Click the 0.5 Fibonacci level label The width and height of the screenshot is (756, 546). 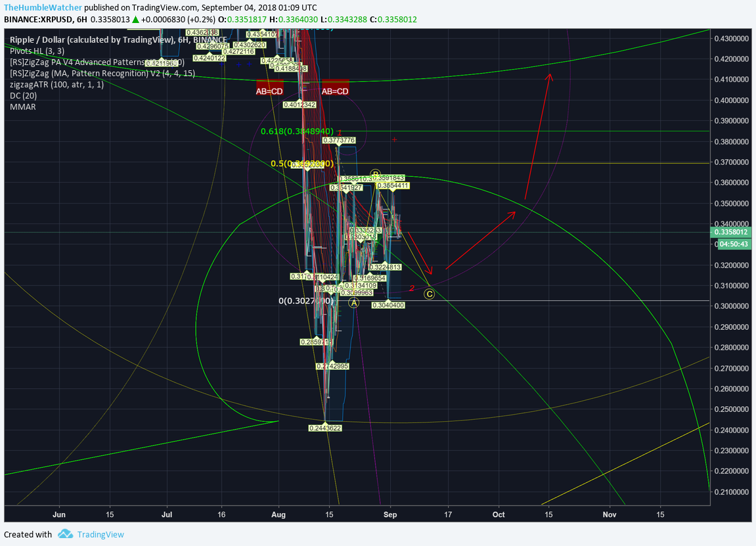(302, 164)
